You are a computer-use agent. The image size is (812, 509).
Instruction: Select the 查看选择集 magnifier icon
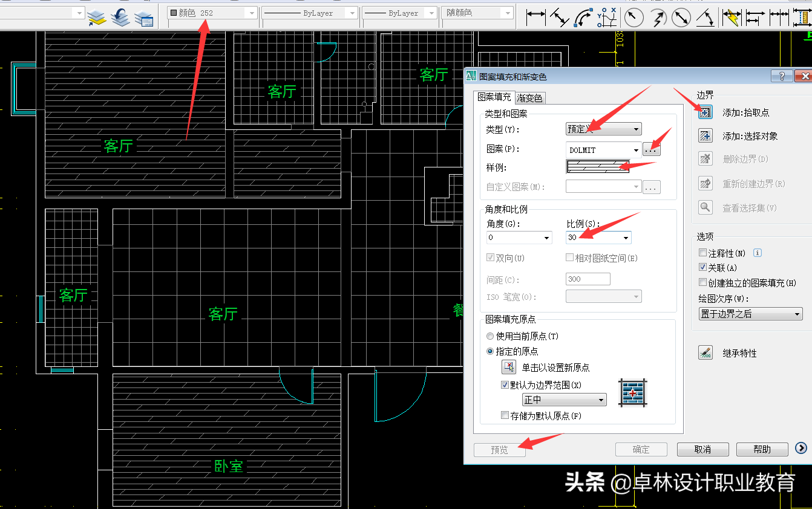tap(705, 207)
